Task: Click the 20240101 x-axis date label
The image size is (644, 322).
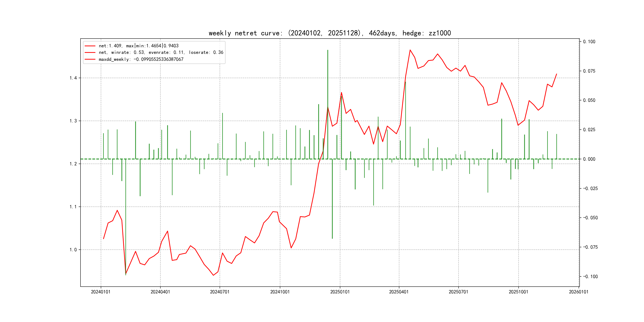Action: (x=101, y=292)
